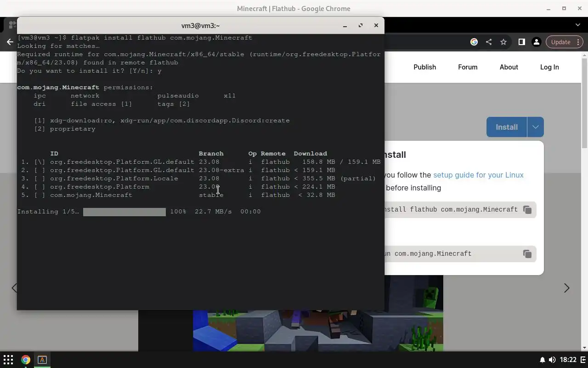Open notifications bell in system tray

coord(542,360)
